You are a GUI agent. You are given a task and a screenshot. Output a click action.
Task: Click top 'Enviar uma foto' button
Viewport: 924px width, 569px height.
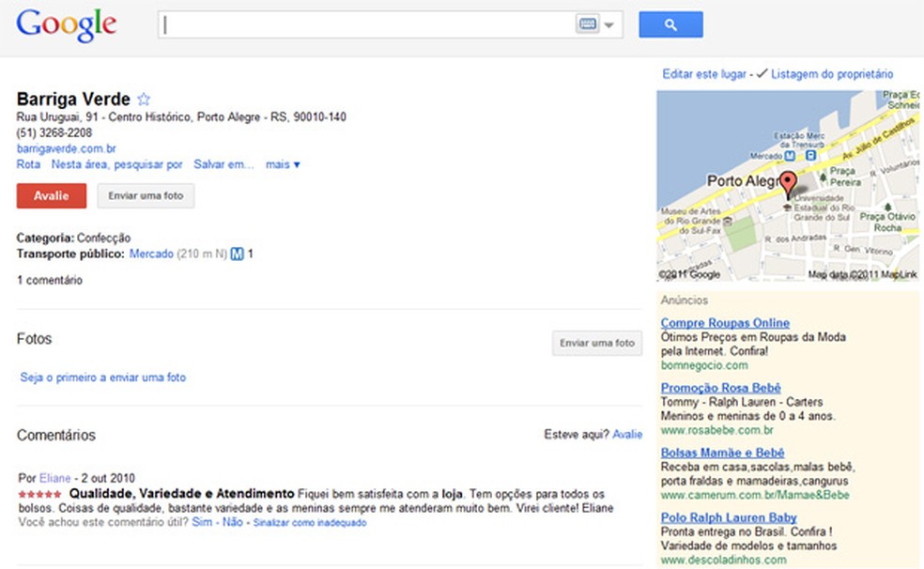(146, 195)
